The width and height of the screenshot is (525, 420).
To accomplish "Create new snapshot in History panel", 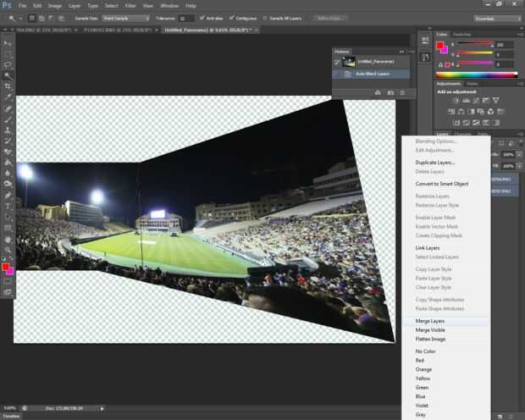I will [x=390, y=92].
